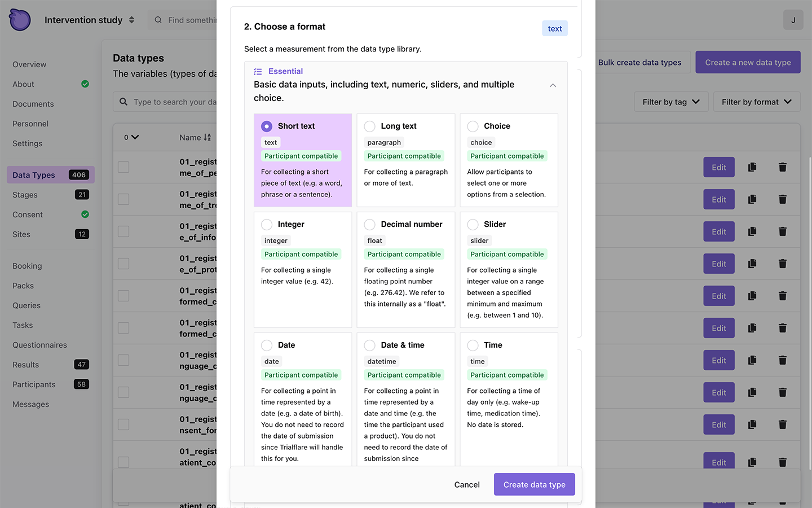Delete the seventh row data type
This screenshot has width=812, height=508.
[x=783, y=360]
